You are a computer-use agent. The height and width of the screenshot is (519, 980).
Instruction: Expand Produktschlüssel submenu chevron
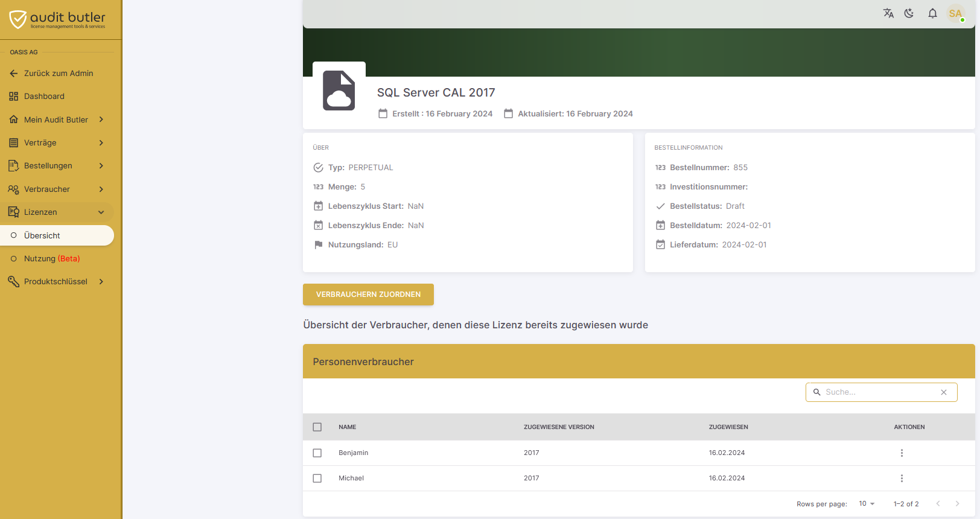click(x=101, y=282)
